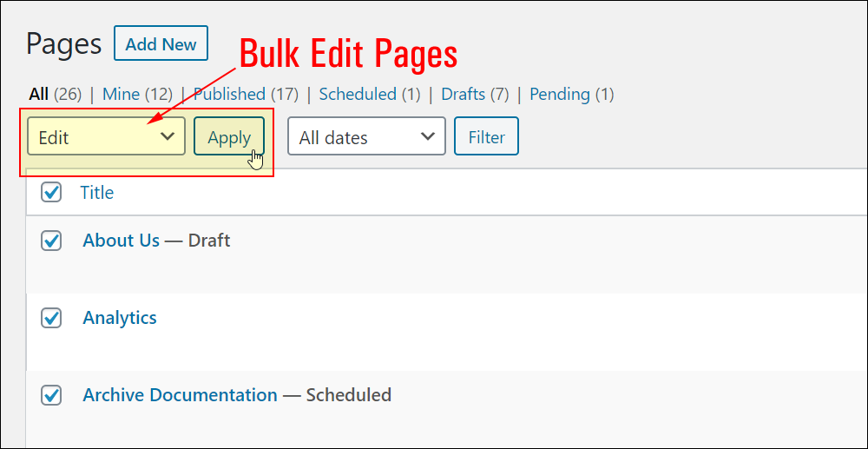The height and width of the screenshot is (449, 868).
Task: Click the chevron arrow on All dates
Action: pos(427,136)
